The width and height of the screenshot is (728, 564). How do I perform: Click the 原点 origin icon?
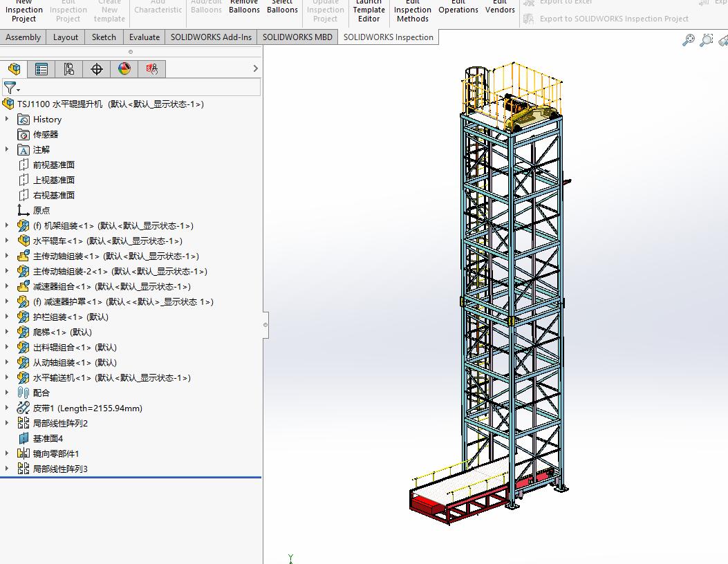click(24, 210)
